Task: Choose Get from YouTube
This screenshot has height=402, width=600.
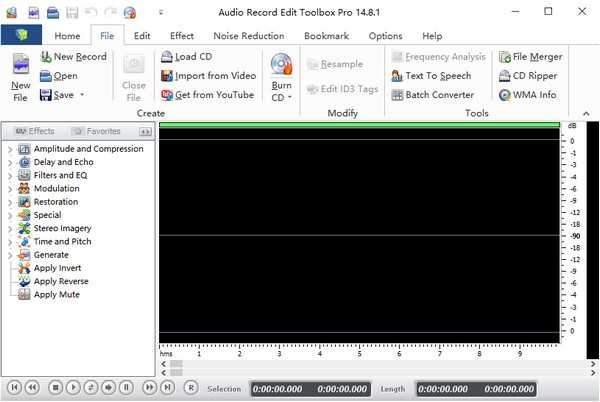Action: coord(208,95)
